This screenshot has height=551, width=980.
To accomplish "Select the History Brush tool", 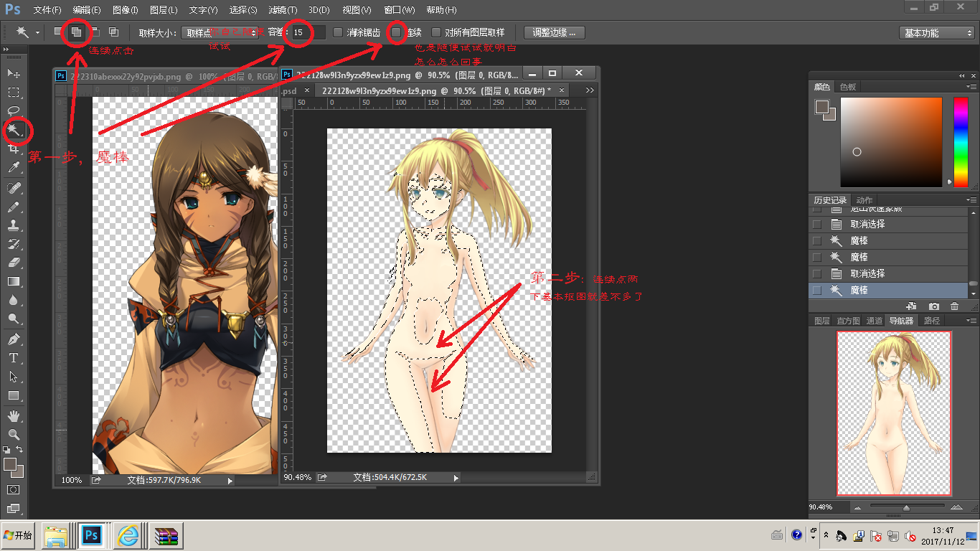I will 14,244.
